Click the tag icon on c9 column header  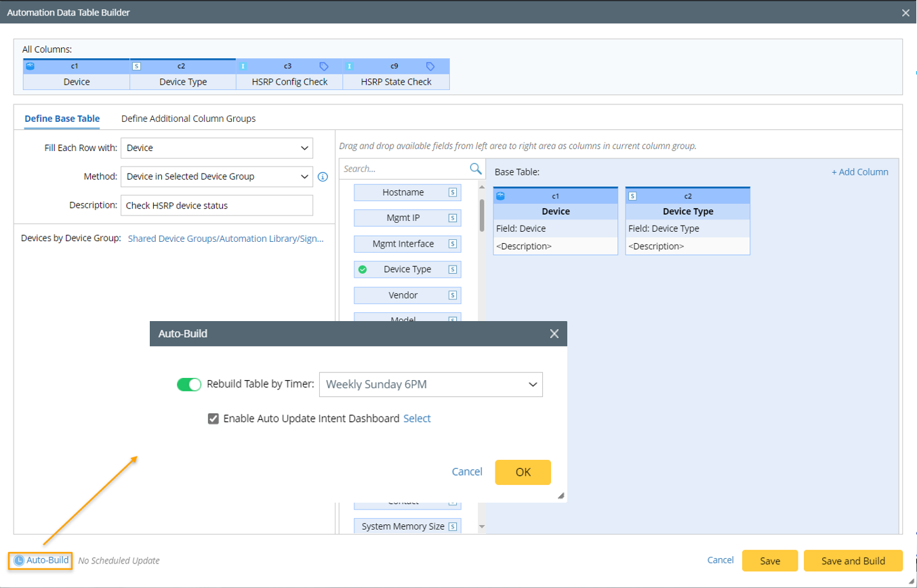point(430,66)
